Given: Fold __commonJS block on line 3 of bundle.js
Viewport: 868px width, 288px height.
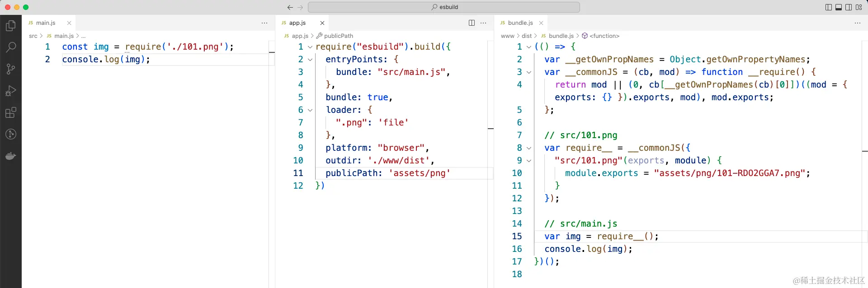Looking at the screenshot, I should pyautogui.click(x=529, y=72).
